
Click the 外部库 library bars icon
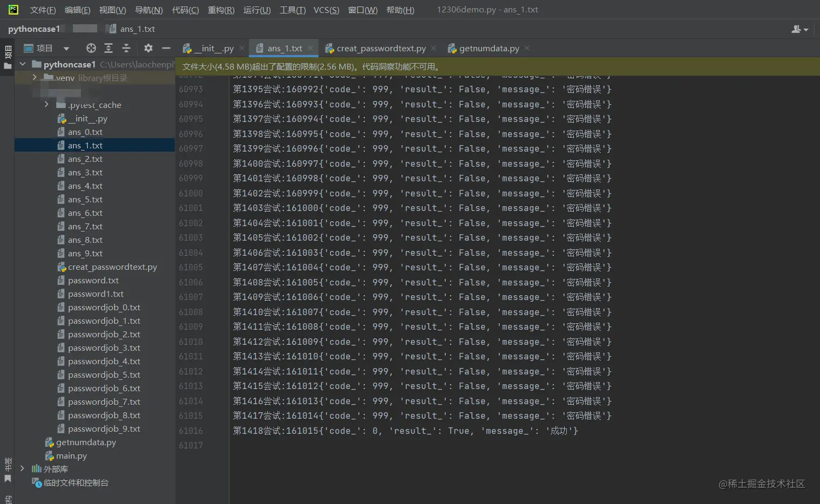point(36,469)
